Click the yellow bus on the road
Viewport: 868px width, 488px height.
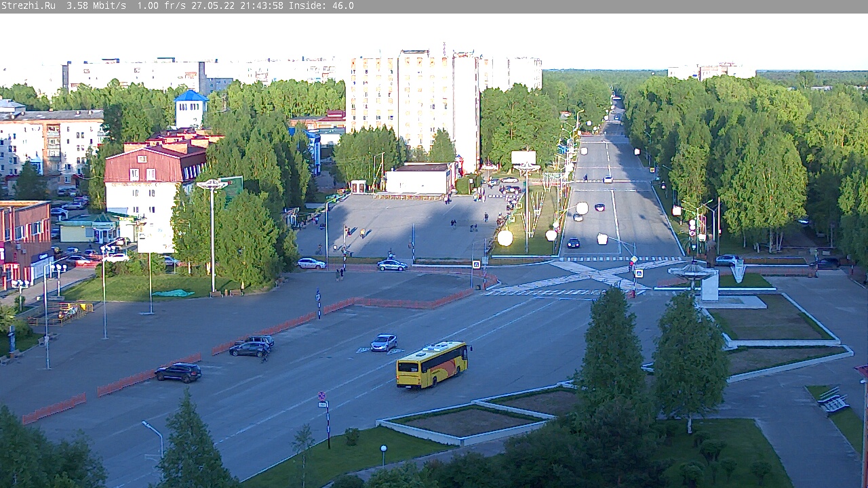click(x=433, y=364)
